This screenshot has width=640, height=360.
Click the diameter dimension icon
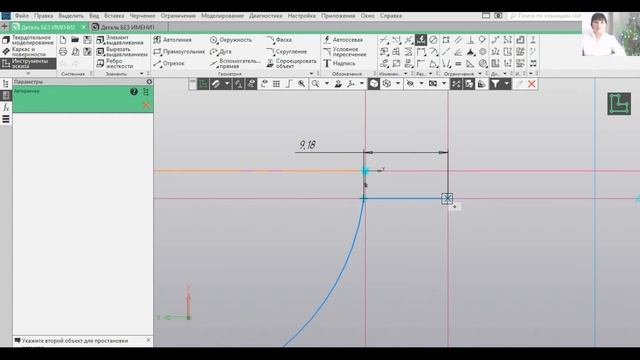point(433,40)
